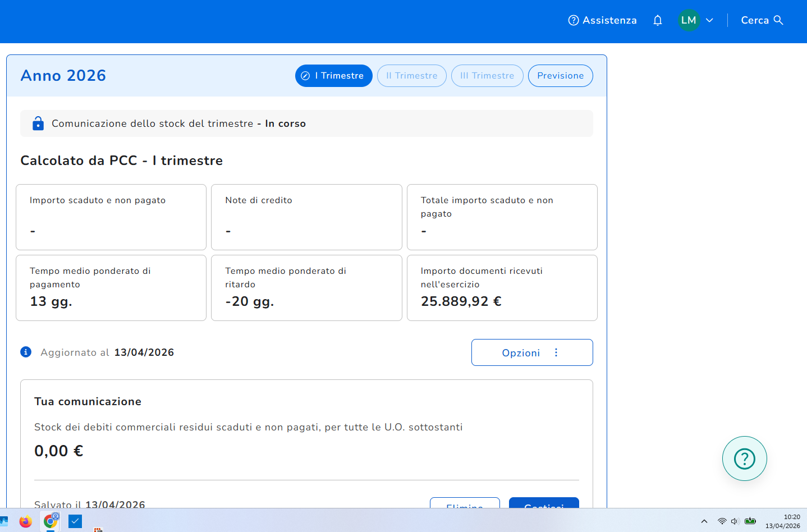Click Calcolato da PCC - I trimestre heading

(122, 160)
